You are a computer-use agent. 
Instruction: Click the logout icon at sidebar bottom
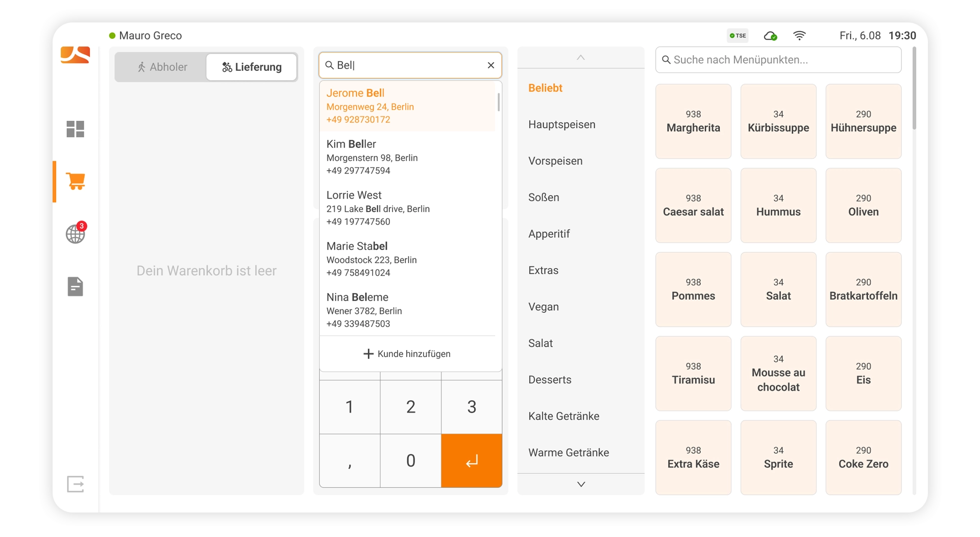[x=76, y=484]
